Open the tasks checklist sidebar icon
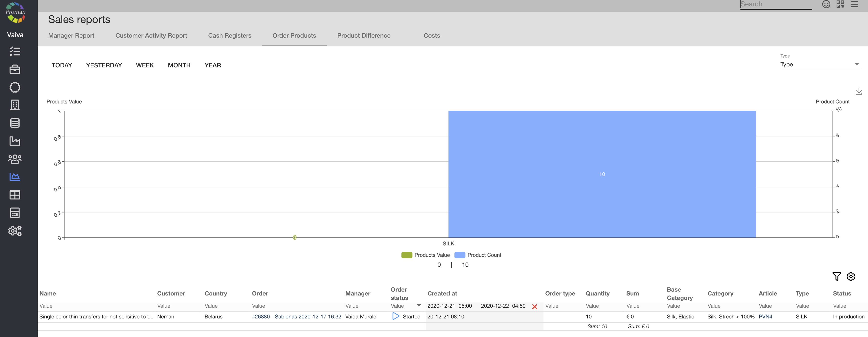The width and height of the screenshot is (868, 337). tap(15, 52)
